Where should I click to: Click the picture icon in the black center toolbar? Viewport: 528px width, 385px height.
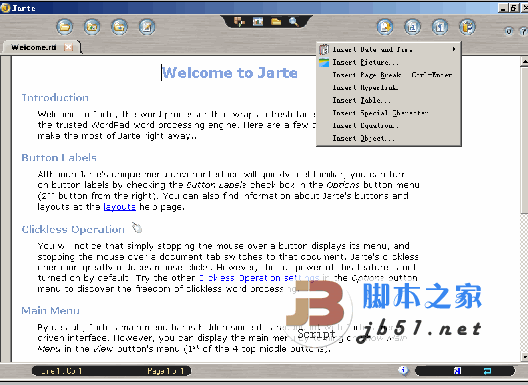click(258, 22)
